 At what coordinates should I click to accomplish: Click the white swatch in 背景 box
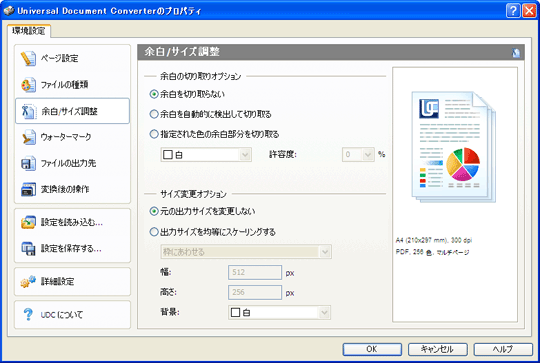235,312
